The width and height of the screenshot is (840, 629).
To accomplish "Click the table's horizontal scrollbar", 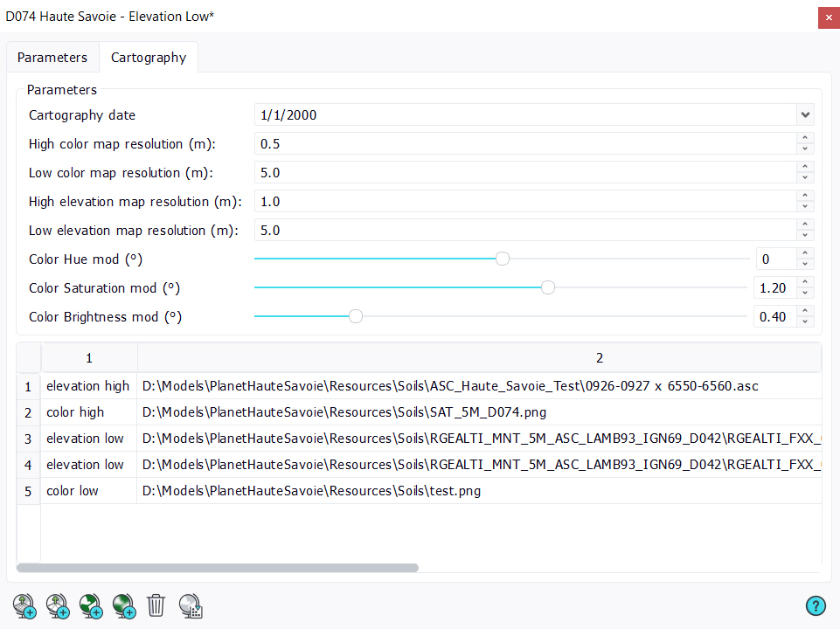I will click(217, 568).
